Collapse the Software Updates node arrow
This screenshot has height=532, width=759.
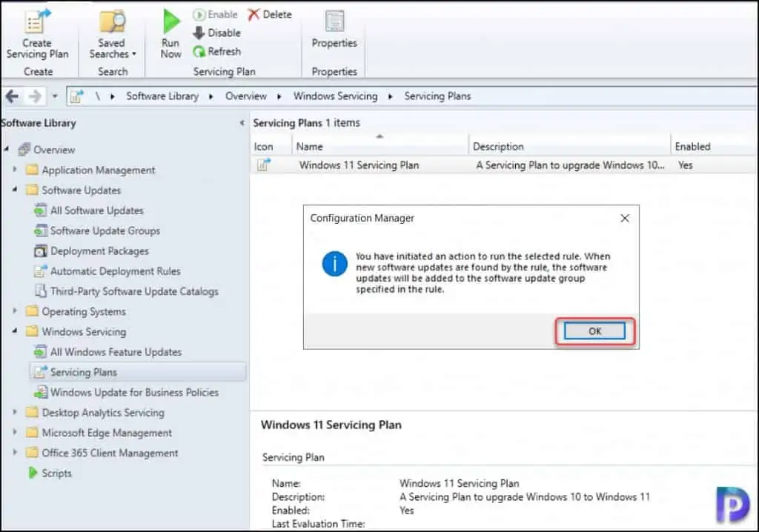tap(15, 190)
